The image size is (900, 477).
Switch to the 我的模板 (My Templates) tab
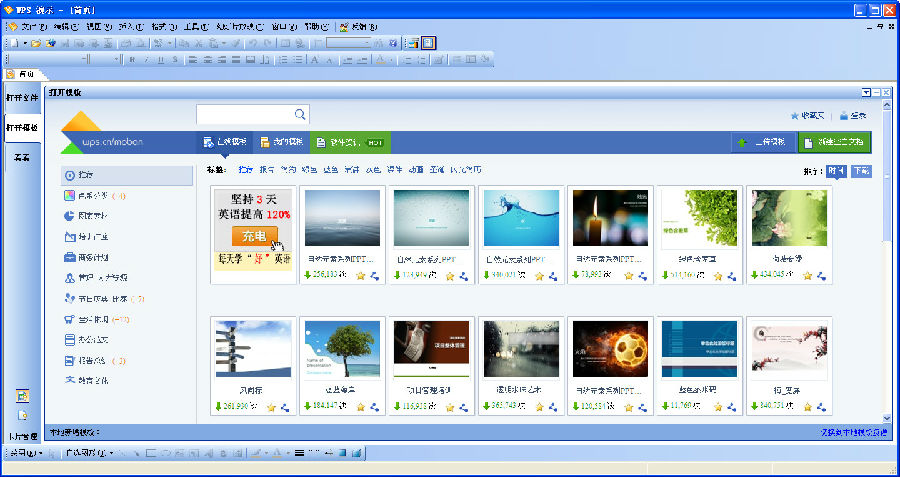pyautogui.click(x=279, y=142)
